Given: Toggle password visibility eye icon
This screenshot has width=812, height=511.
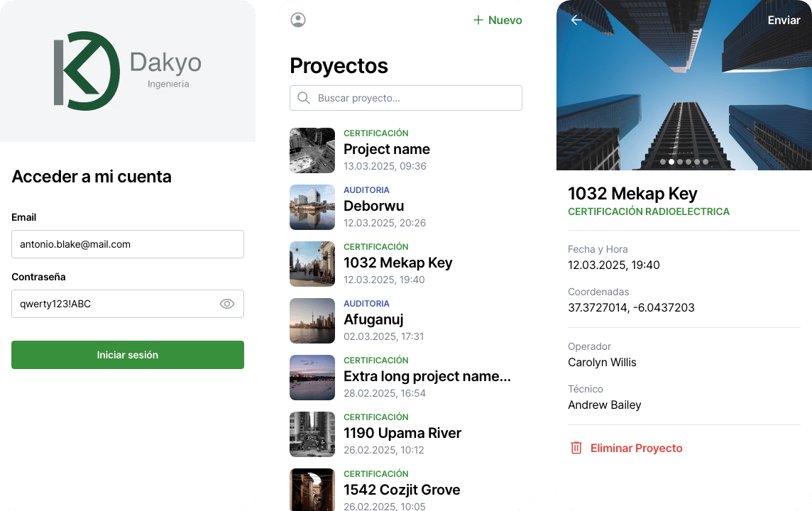Looking at the screenshot, I should tap(227, 304).
